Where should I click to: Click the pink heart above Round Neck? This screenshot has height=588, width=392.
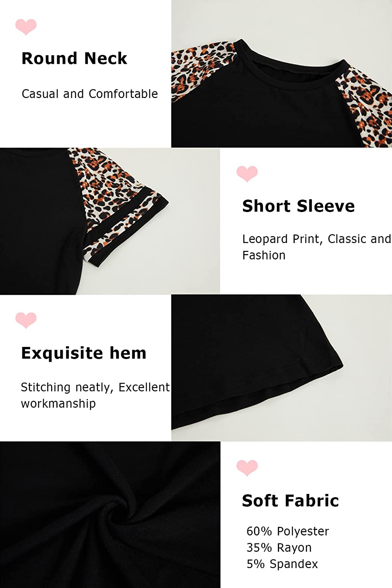point(26,27)
